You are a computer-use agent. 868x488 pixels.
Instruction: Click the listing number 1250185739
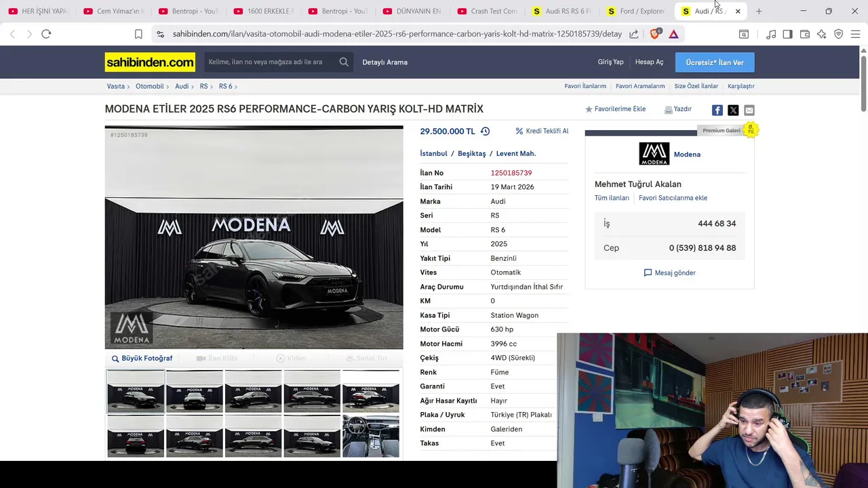click(511, 173)
